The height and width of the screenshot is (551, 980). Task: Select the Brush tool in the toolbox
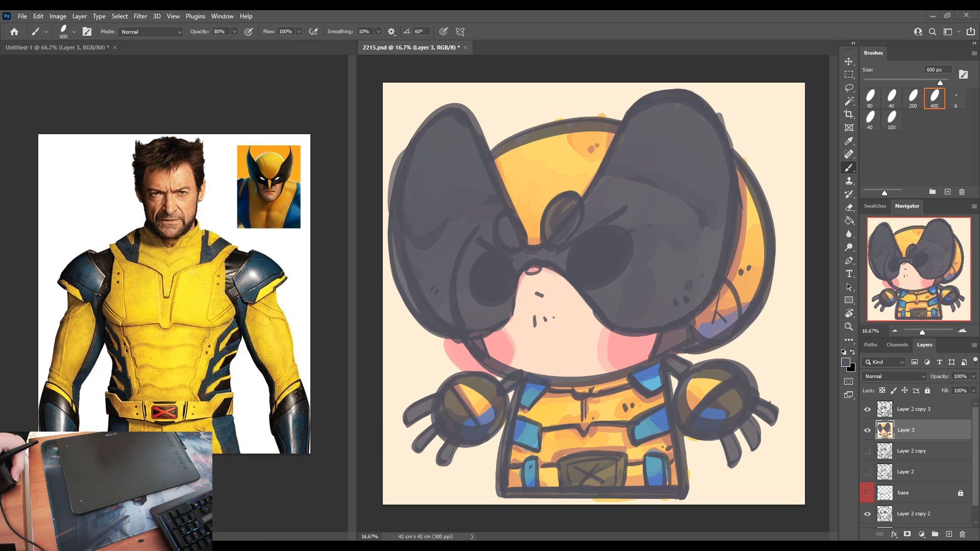[849, 167]
